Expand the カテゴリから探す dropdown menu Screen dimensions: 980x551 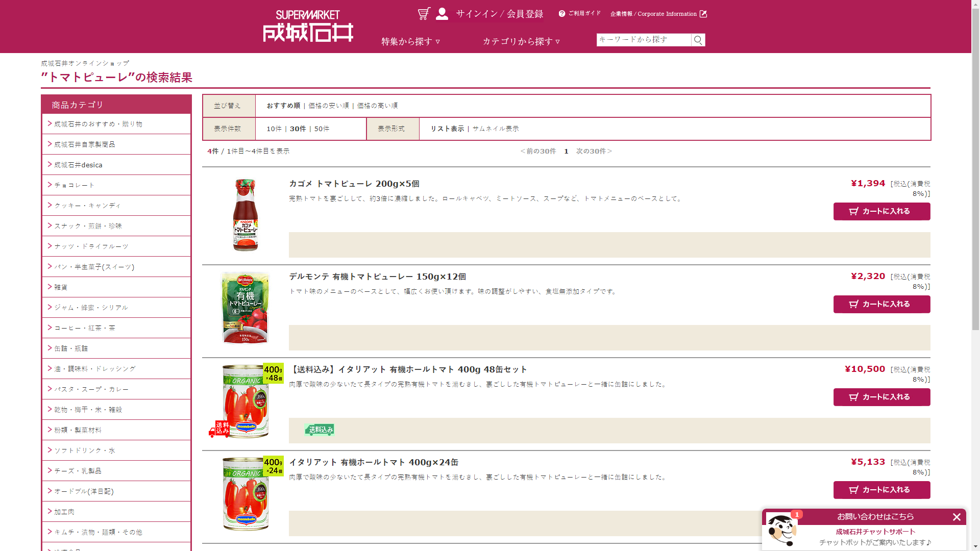pos(521,41)
